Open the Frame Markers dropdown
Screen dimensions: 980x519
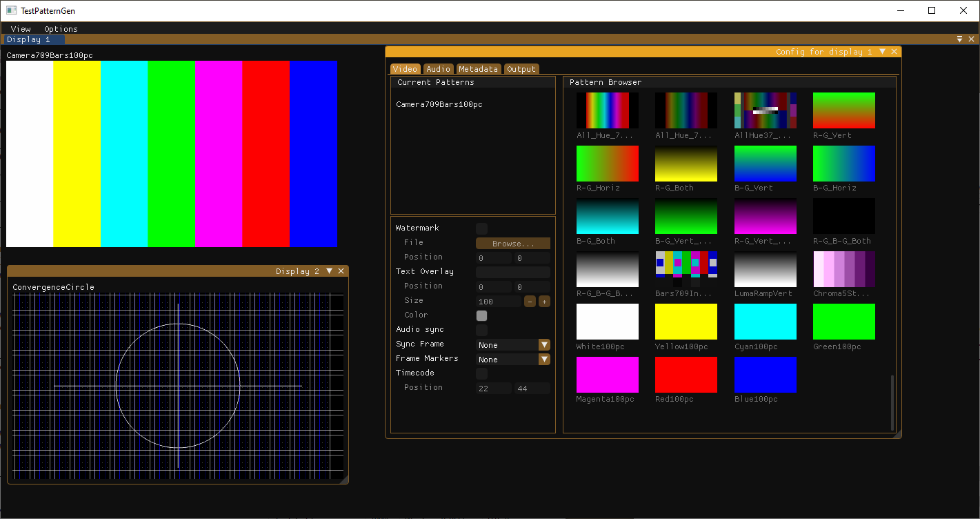[x=513, y=359]
